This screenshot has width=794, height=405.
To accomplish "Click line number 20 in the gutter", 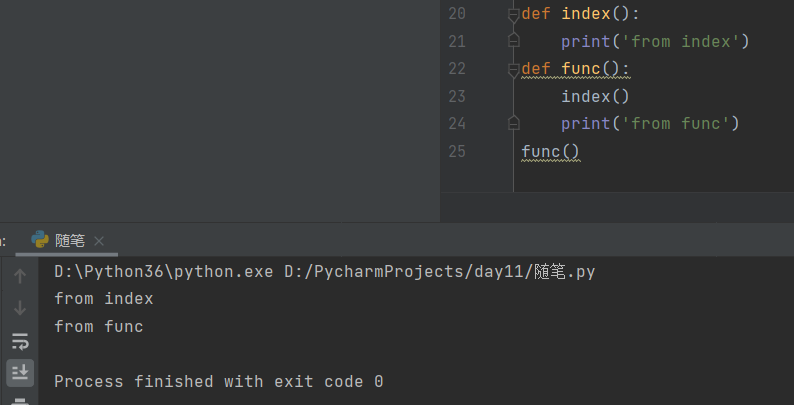I will click(457, 14).
